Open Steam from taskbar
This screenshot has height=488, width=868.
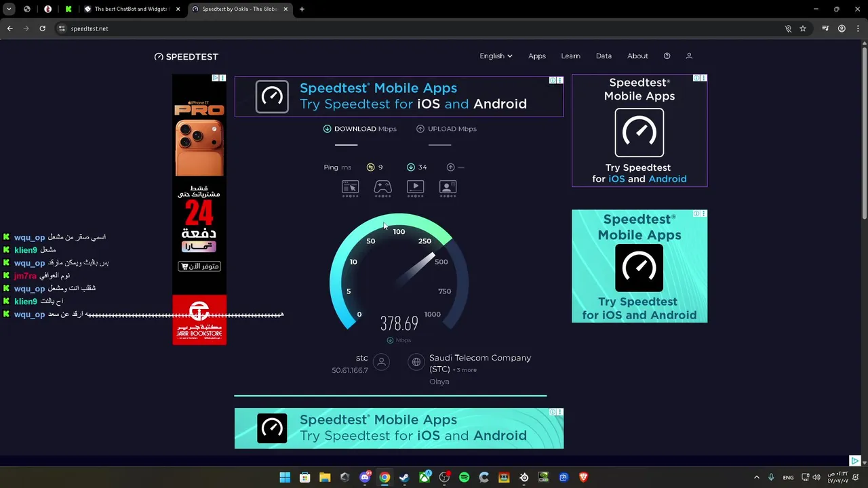coord(404,477)
